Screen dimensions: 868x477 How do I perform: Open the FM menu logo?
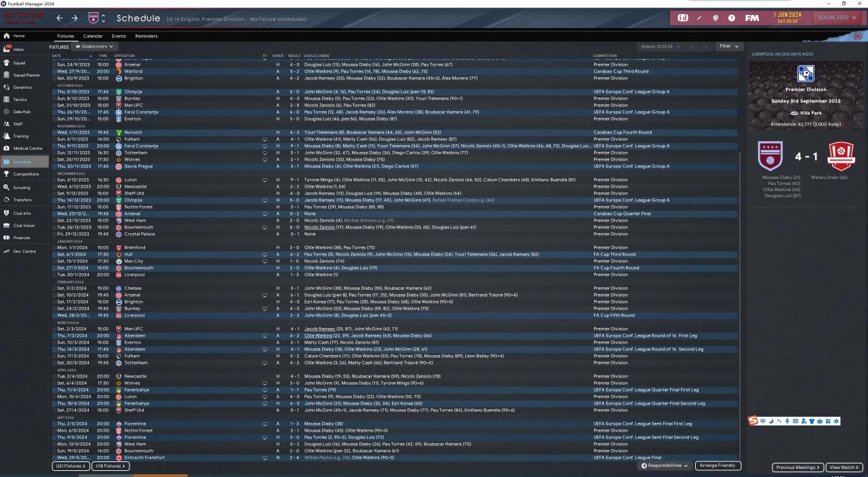tap(752, 18)
